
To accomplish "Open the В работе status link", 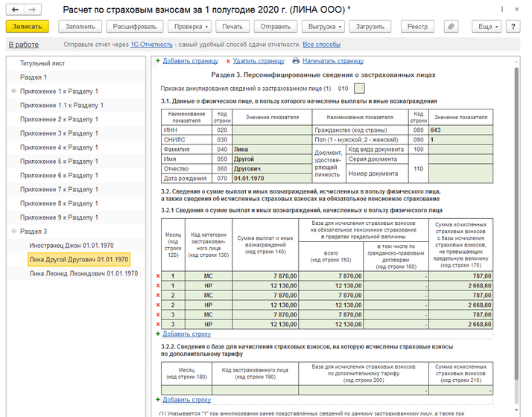I will click(x=23, y=45).
